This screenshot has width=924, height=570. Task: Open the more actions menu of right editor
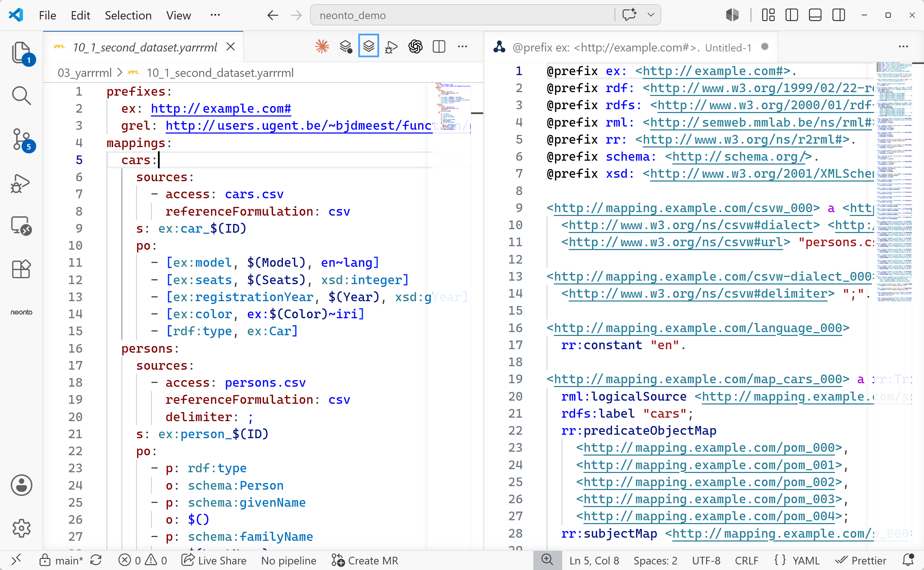[903, 47]
